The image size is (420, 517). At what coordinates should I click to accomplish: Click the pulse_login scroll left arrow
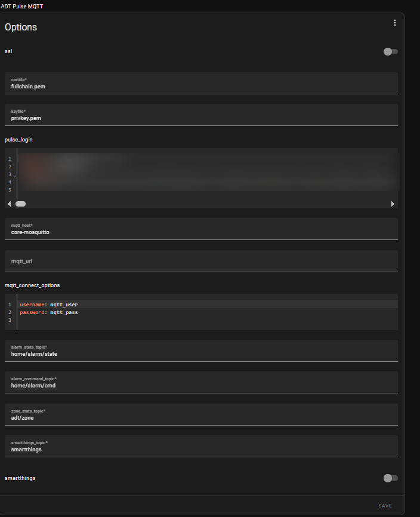pyautogui.click(x=9, y=204)
